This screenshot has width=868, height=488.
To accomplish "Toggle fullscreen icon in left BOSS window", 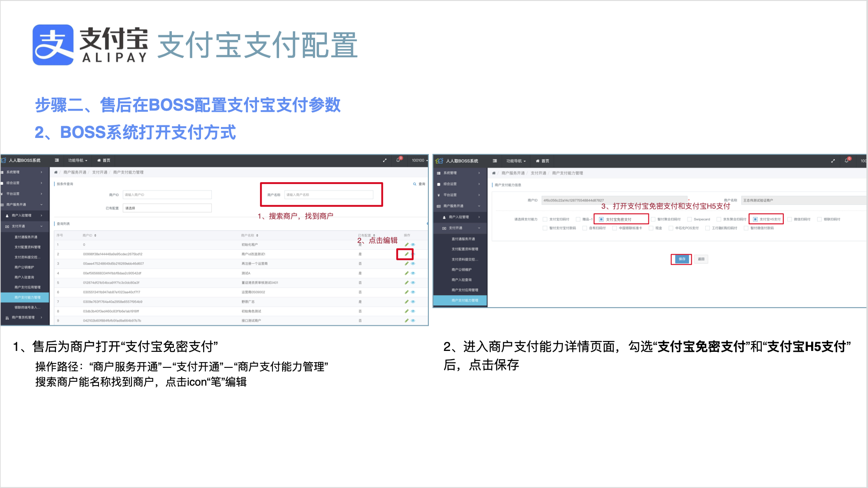I will [x=385, y=160].
